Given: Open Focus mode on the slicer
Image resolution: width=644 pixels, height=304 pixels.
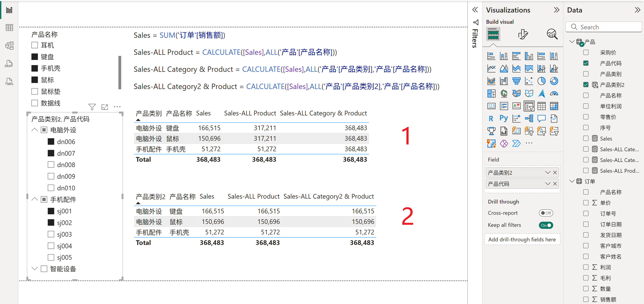Looking at the screenshot, I should (104, 107).
